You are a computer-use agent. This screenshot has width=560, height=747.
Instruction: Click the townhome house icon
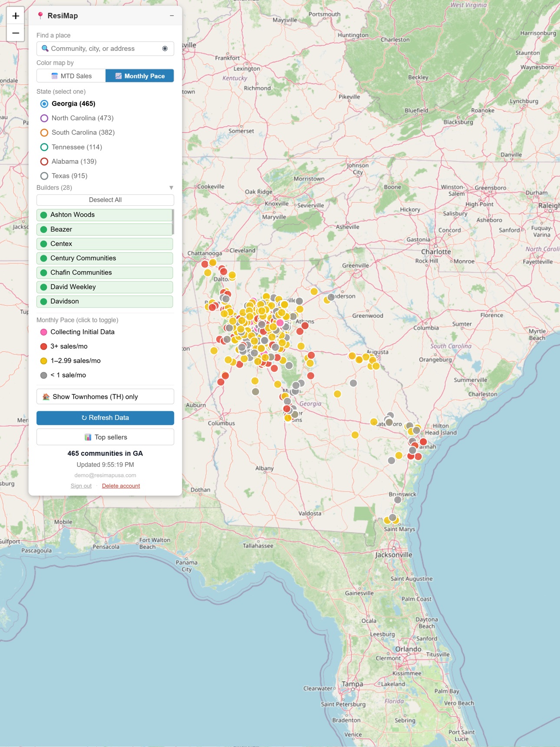46,397
